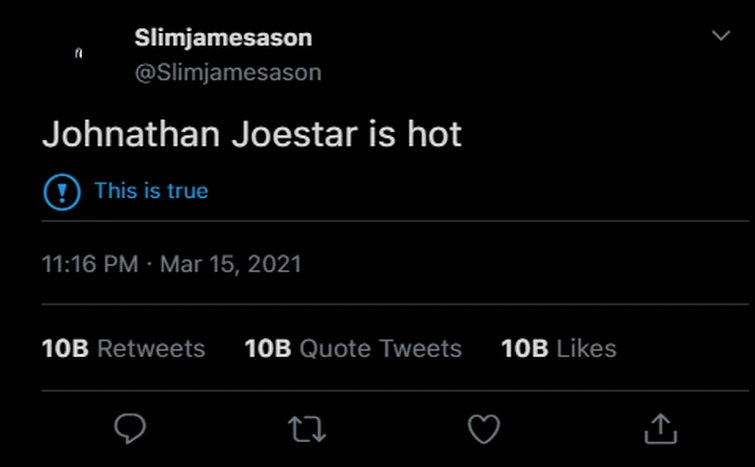
Task: View the 10B Quote Tweets list
Action: click(353, 348)
